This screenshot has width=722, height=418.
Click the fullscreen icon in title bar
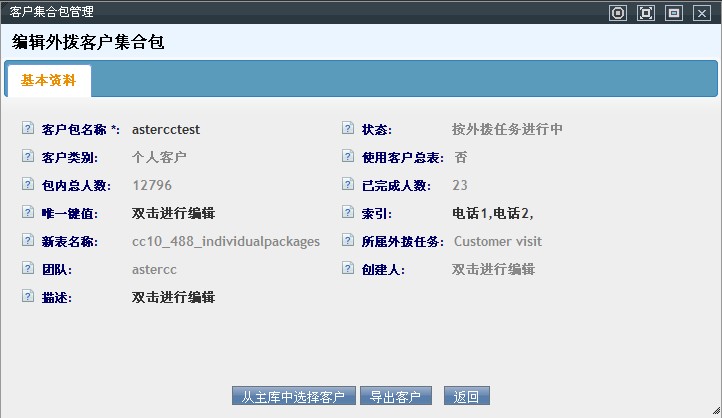(646, 13)
